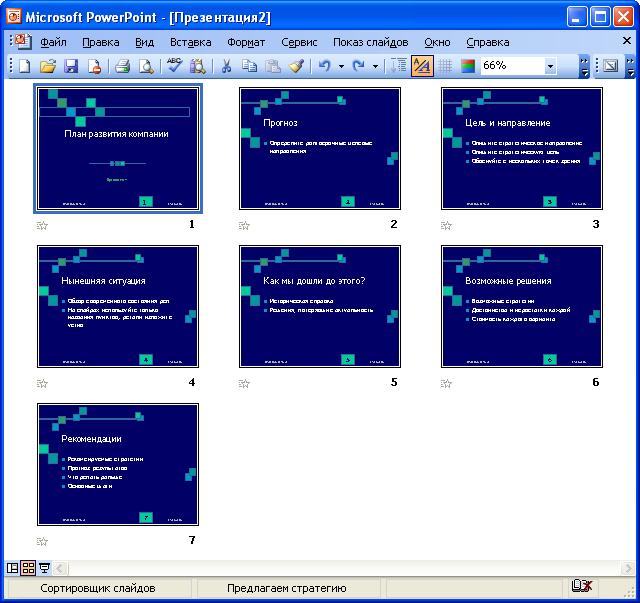Select slide 1 'План развития компании'
640x603 pixels.
click(118, 149)
